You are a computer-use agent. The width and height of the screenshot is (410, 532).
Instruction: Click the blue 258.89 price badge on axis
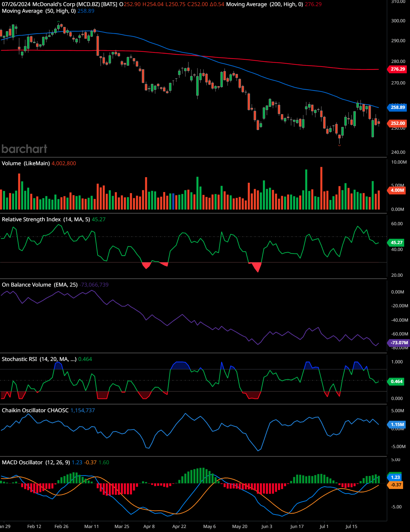click(x=398, y=107)
